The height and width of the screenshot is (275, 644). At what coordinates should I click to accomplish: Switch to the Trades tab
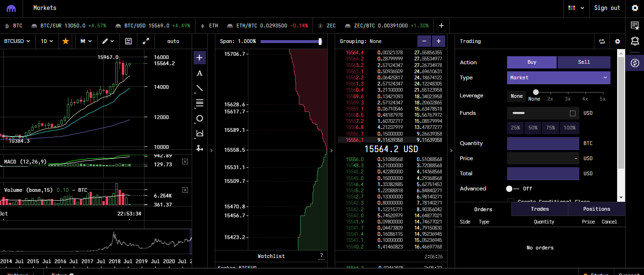pos(540,209)
